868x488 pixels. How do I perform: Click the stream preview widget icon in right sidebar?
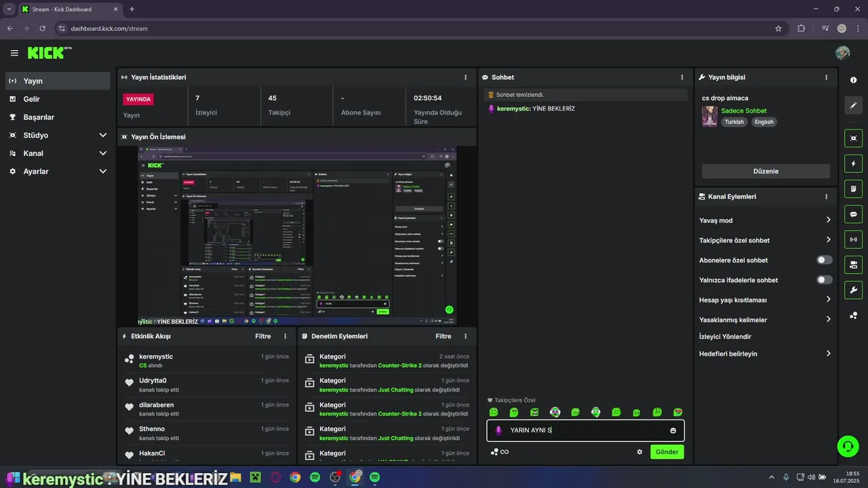853,138
